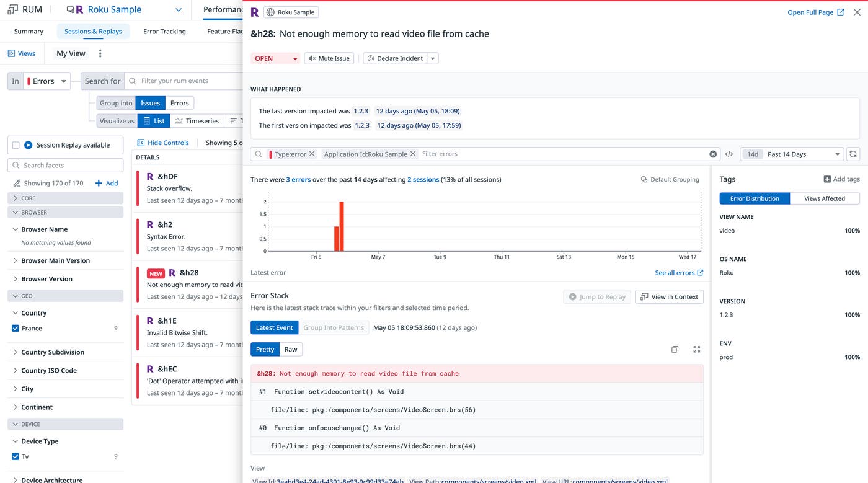Click the Mute Issue button
The image size is (868, 483).
point(329,58)
